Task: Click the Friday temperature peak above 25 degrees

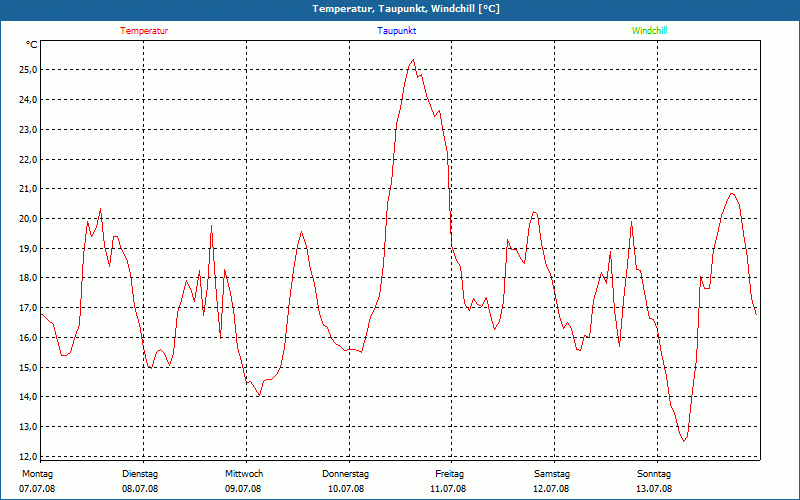Action: coord(413,60)
